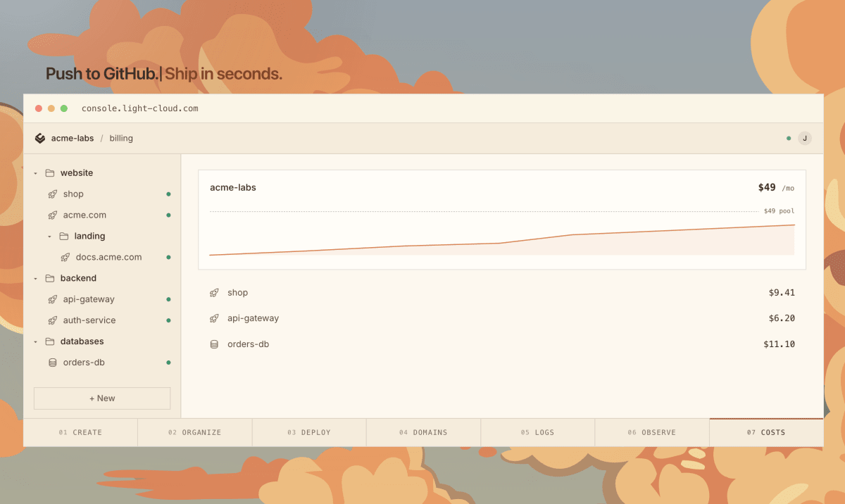Switch to the 05 LOGS tab
The height and width of the screenshot is (504, 845).
click(538, 432)
